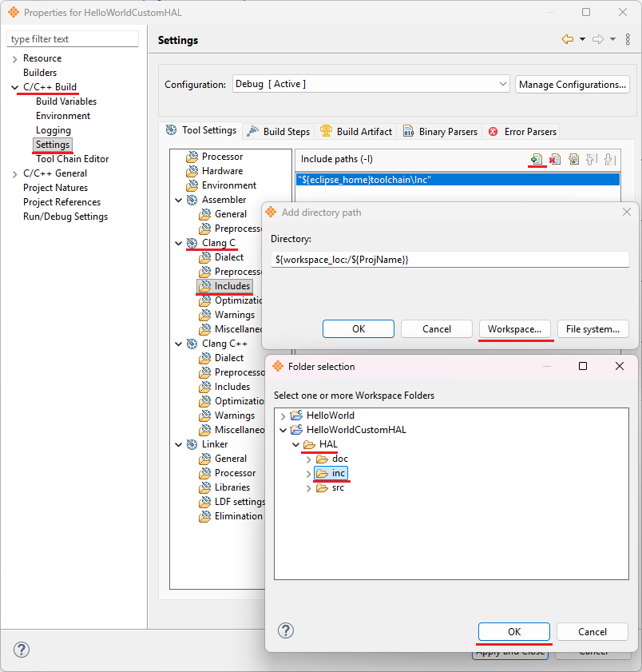Image resolution: width=642 pixels, height=672 pixels.
Task: Click the Directory path text field
Action: pos(450,260)
